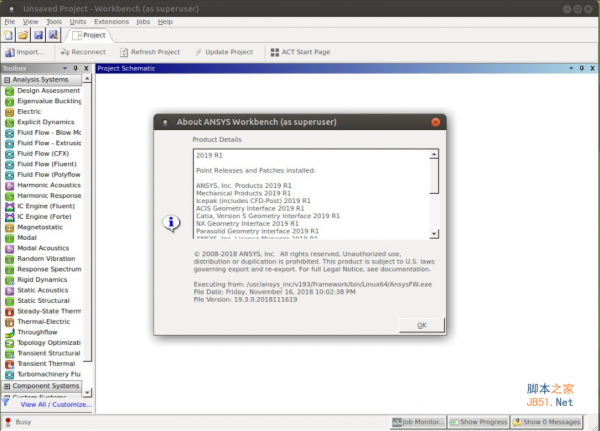Viewport: 600px width, 431px height.
Task: Click the Save As icon in toolbar
Action: tap(53, 35)
